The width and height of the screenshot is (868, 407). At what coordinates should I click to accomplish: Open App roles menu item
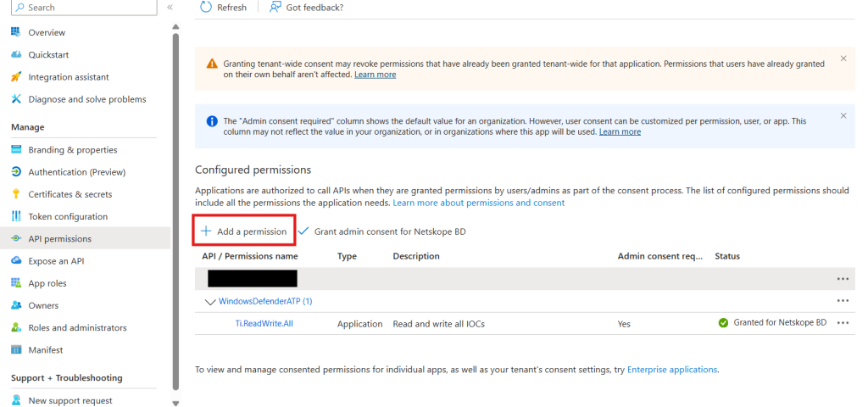(x=47, y=283)
